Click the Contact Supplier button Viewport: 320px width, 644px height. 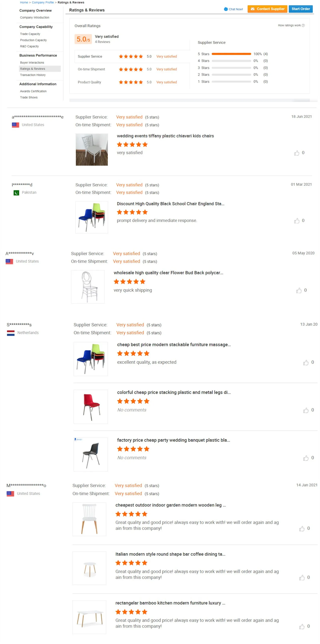click(267, 9)
